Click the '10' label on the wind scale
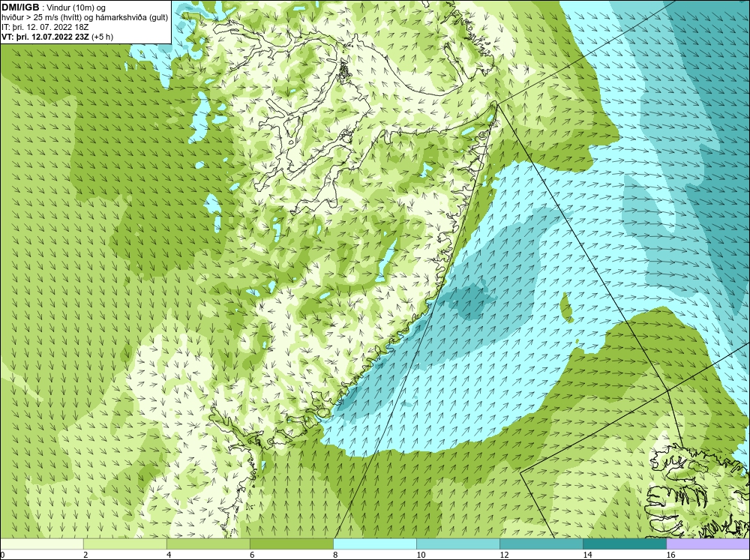The width and height of the screenshot is (750, 560). 421,555
